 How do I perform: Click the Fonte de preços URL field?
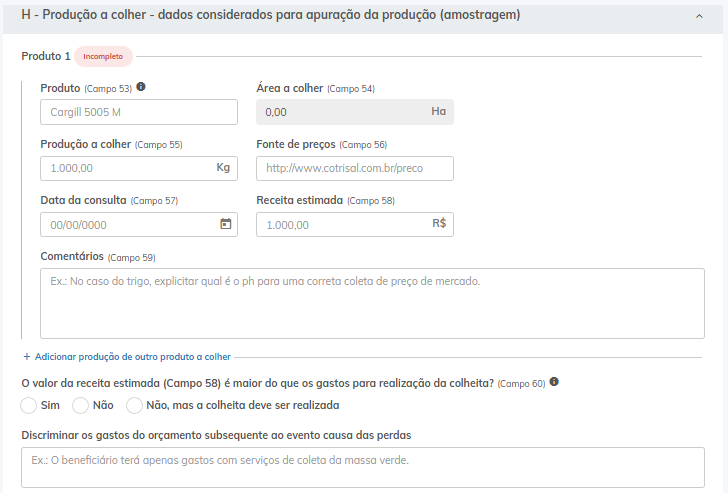354,168
